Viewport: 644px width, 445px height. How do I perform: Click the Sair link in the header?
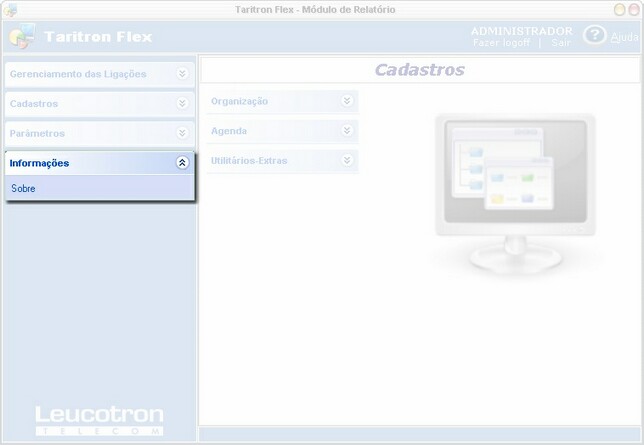click(561, 42)
